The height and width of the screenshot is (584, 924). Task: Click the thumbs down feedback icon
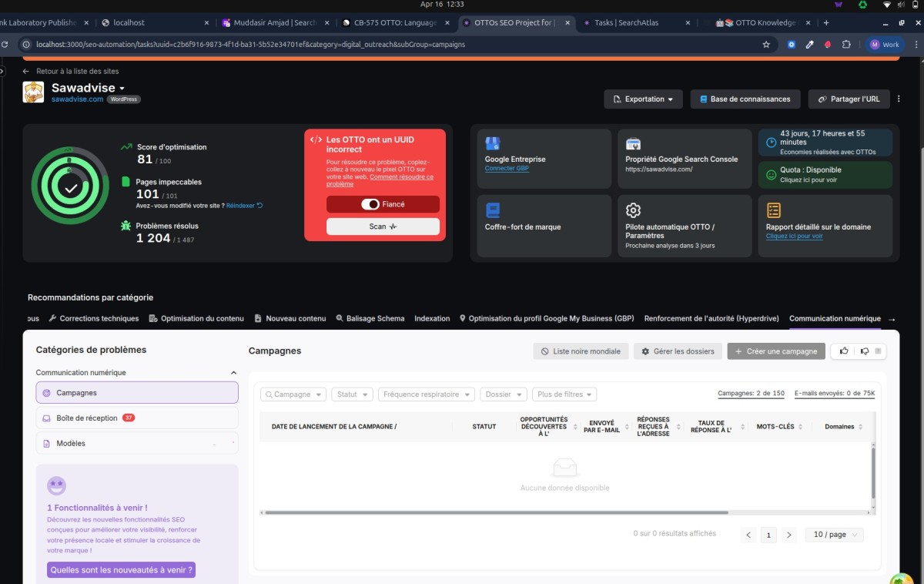point(865,351)
